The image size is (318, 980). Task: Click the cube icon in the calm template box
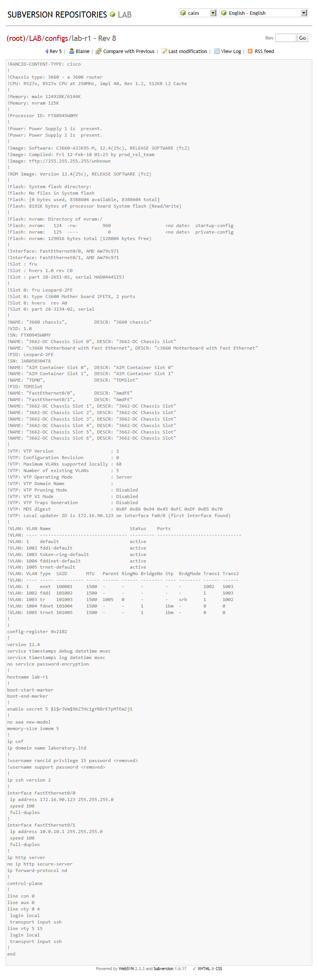click(183, 13)
